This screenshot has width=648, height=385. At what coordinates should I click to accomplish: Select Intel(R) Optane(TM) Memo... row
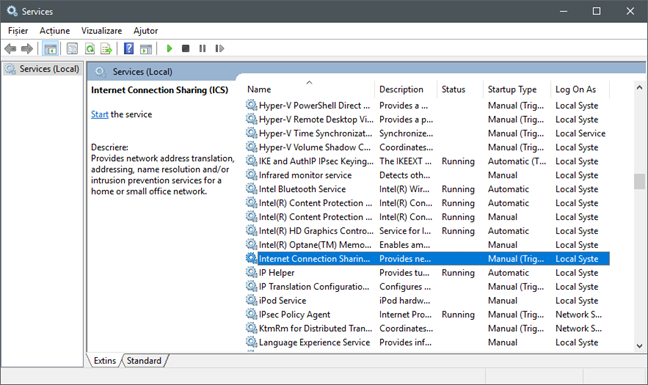[x=427, y=245]
